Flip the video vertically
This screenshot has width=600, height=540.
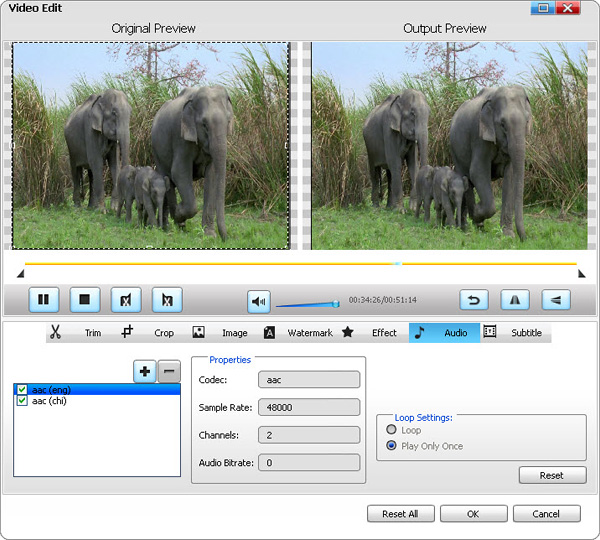point(556,300)
